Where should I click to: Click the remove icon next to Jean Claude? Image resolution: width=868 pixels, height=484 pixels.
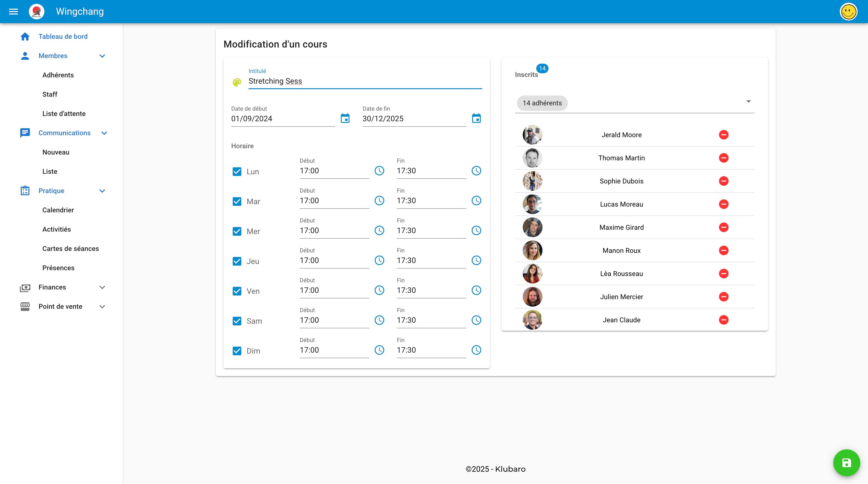[x=724, y=319]
